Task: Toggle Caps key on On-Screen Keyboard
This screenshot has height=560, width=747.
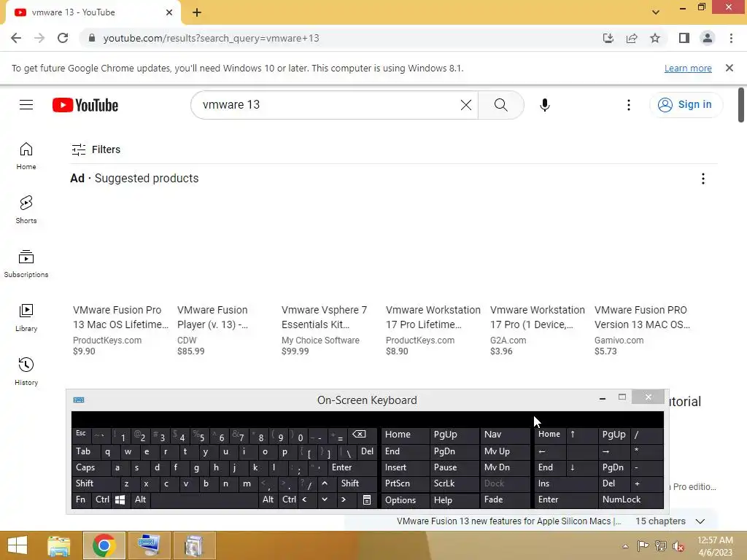Action: 91,467
